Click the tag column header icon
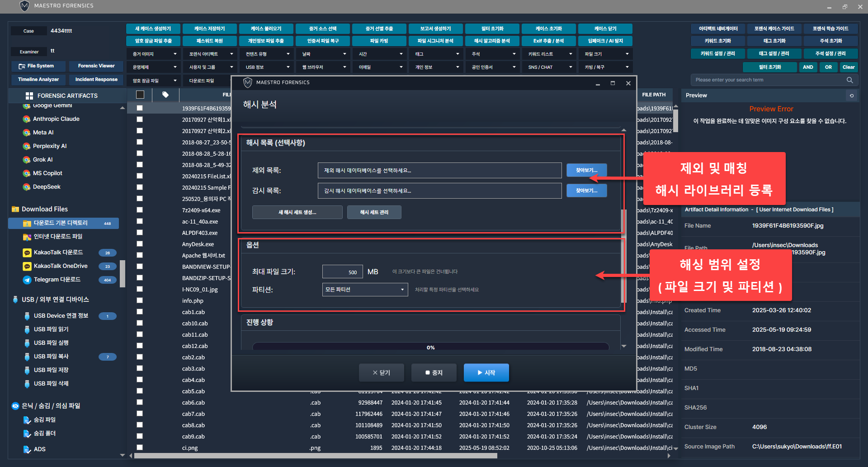The height and width of the screenshot is (467, 868). 165,95
